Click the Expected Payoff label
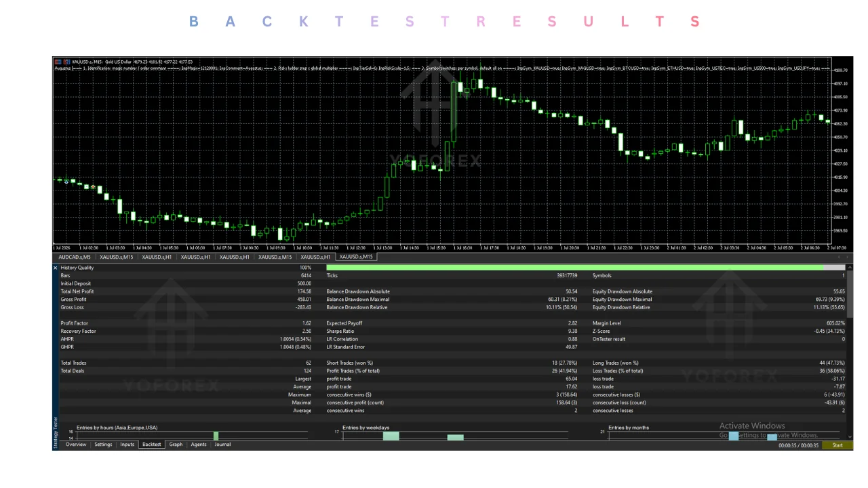The height and width of the screenshot is (488, 868). click(345, 323)
